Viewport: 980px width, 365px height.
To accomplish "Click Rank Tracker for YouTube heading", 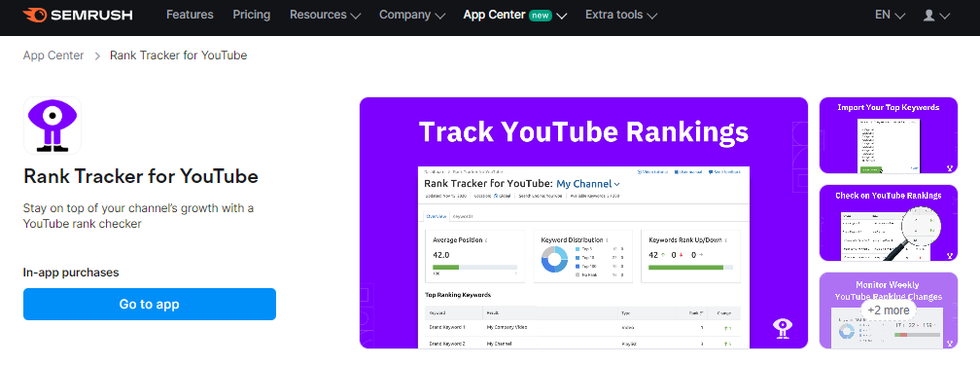I will 141,176.
